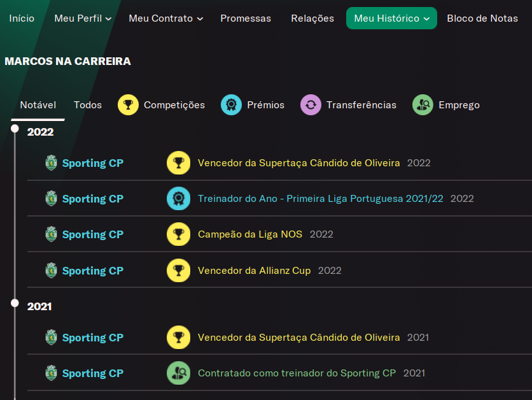Open the Bloco de Notas tab
Viewport: 532px width, 400px height.
(482, 18)
